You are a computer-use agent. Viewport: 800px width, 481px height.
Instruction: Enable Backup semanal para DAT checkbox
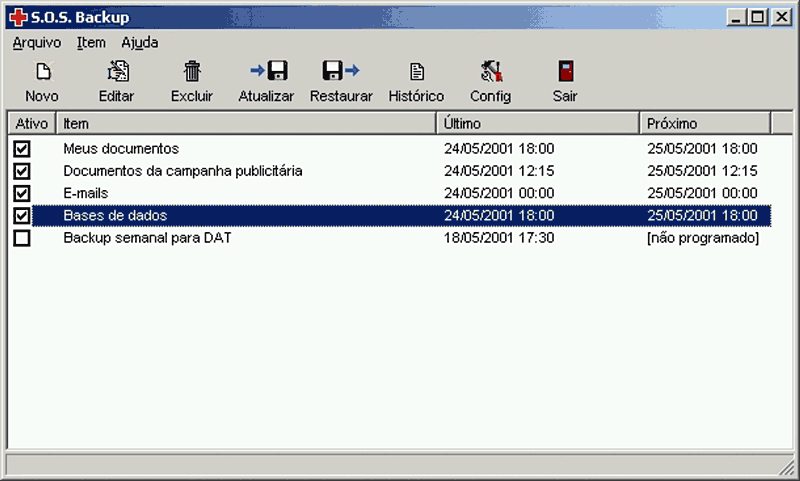point(22,238)
